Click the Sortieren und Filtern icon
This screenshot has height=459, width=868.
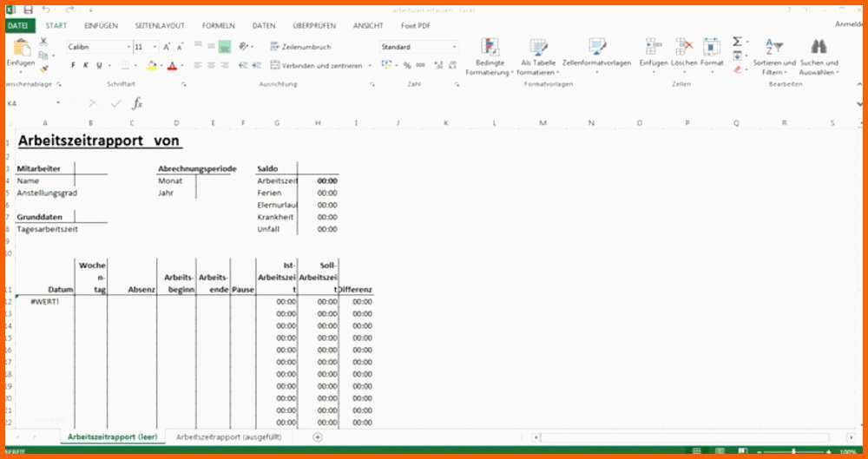click(773, 48)
